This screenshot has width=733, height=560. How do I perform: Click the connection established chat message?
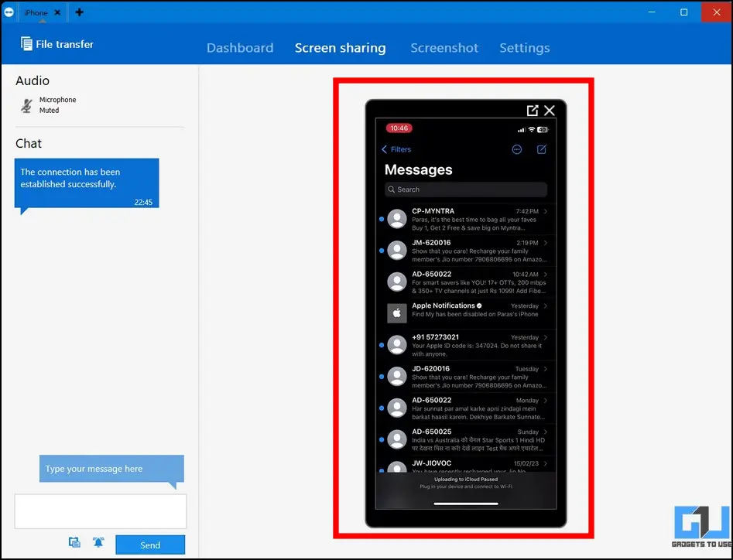[x=87, y=183]
